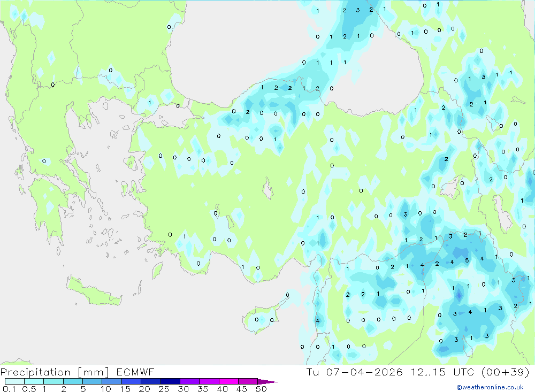Select the 45–50 mm legend swatch
The width and height of the screenshot is (535, 392).
(248, 381)
